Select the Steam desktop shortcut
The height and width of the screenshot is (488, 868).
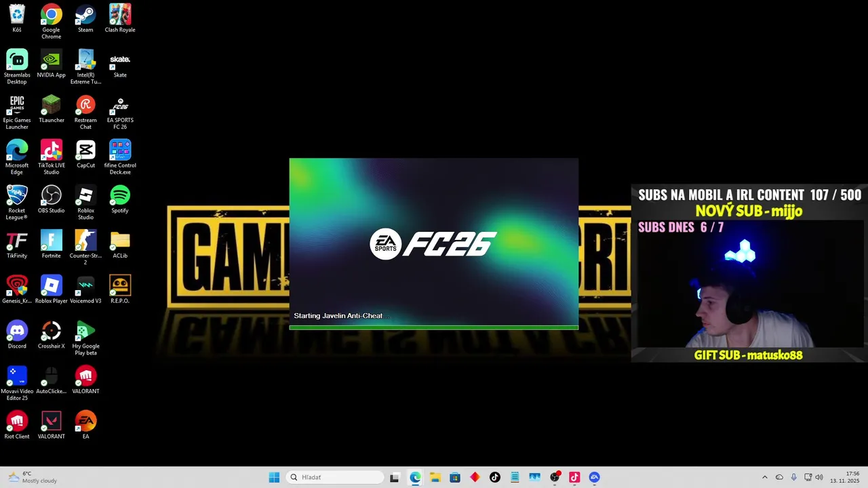(85, 18)
